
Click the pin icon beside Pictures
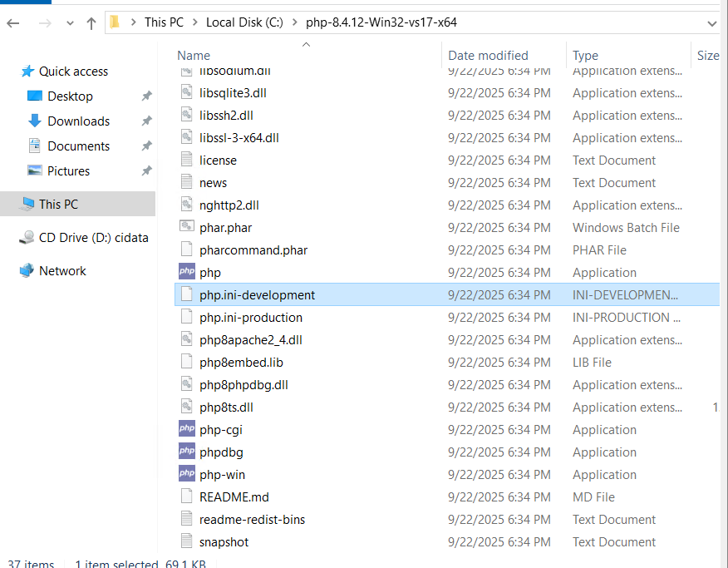[x=147, y=171]
